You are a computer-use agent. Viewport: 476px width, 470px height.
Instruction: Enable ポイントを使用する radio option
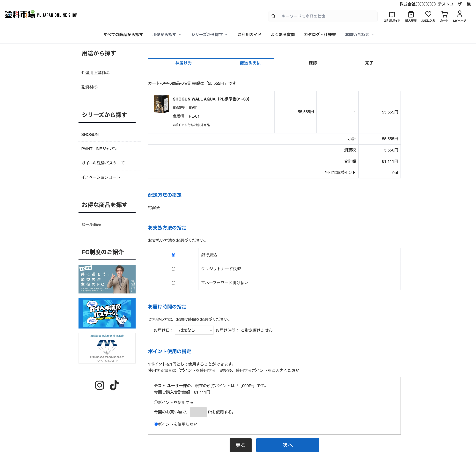click(x=156, y=402)
